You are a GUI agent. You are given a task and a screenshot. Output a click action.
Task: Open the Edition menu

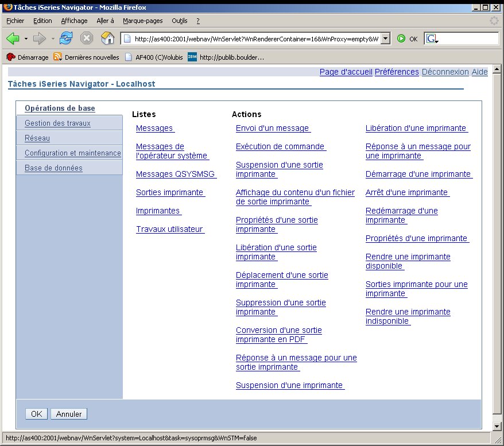pyautogui.click(x=42, y=21)
